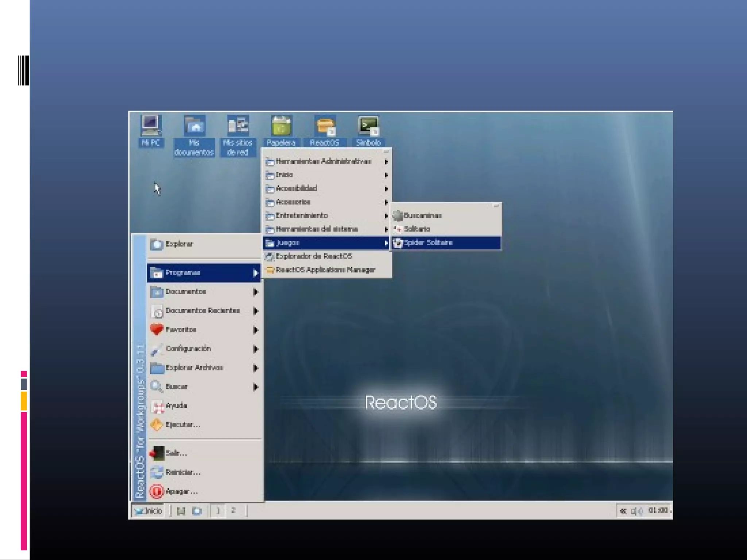Click the explorer quick launch icon

coord(197,511)
